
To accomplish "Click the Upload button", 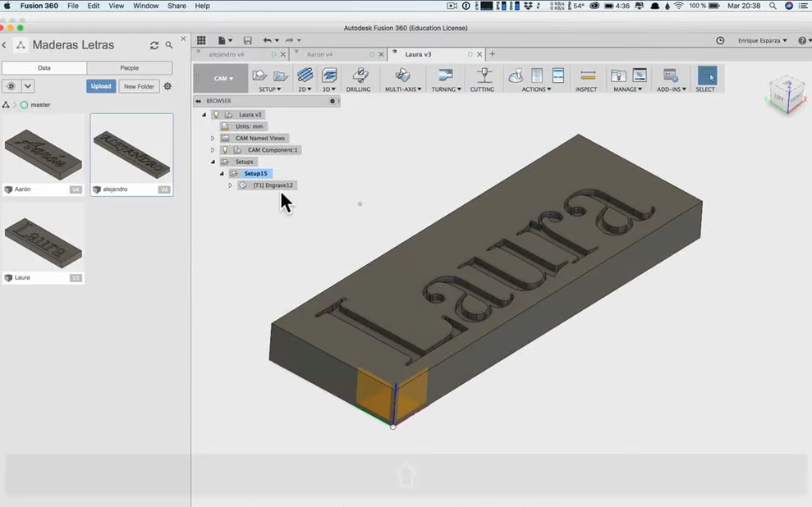I will [x=100, y=85].
